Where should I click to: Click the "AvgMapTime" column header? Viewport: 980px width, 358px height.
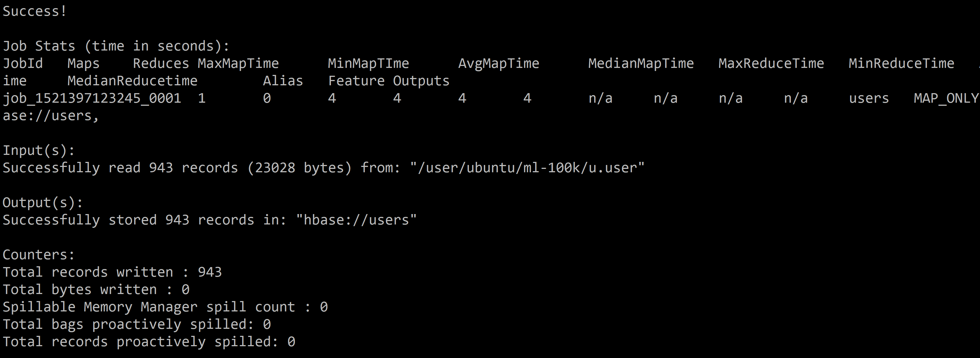498,63
